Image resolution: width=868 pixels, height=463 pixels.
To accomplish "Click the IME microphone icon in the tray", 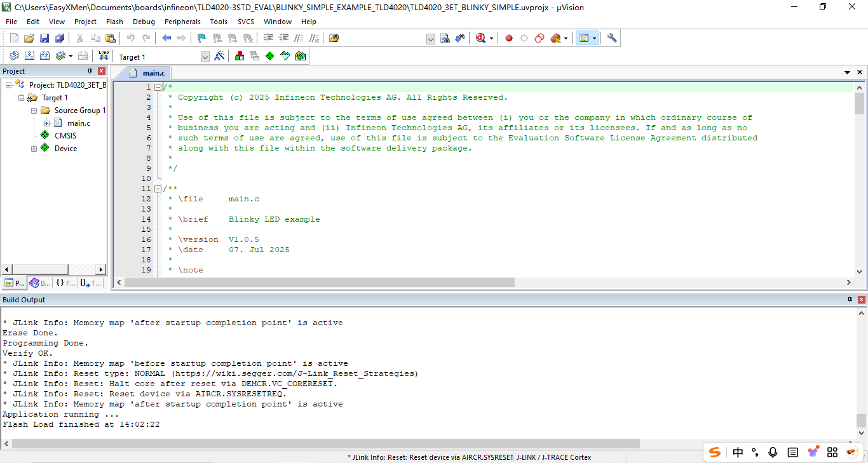I will point(773,452).
